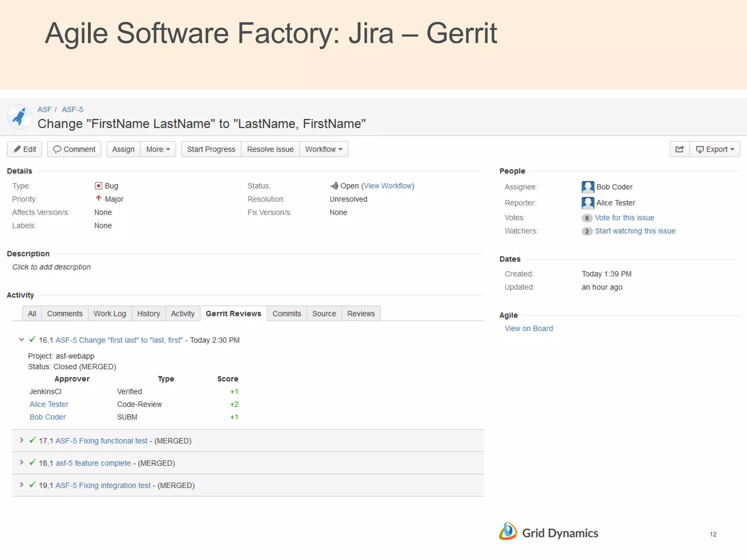Click 'Today 1:39 PM' created date
Screen dimensions: 747x560
click(x=607, y=274)
